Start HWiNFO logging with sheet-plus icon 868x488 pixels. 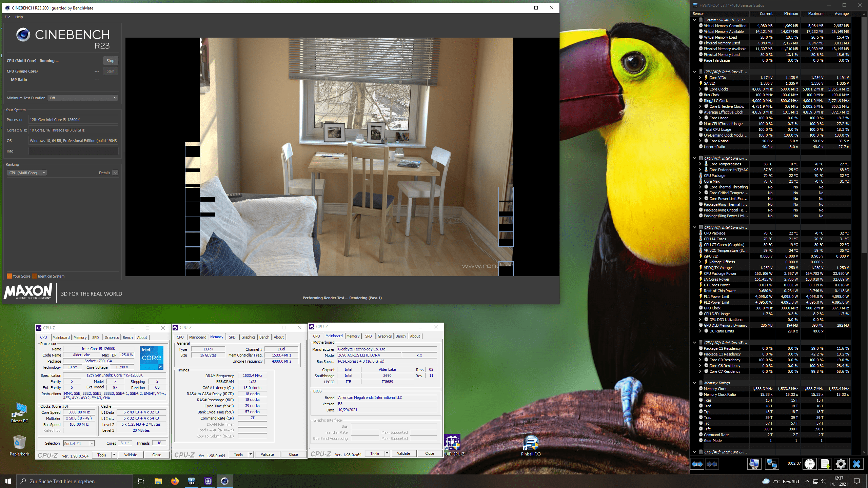click(825, 464)
